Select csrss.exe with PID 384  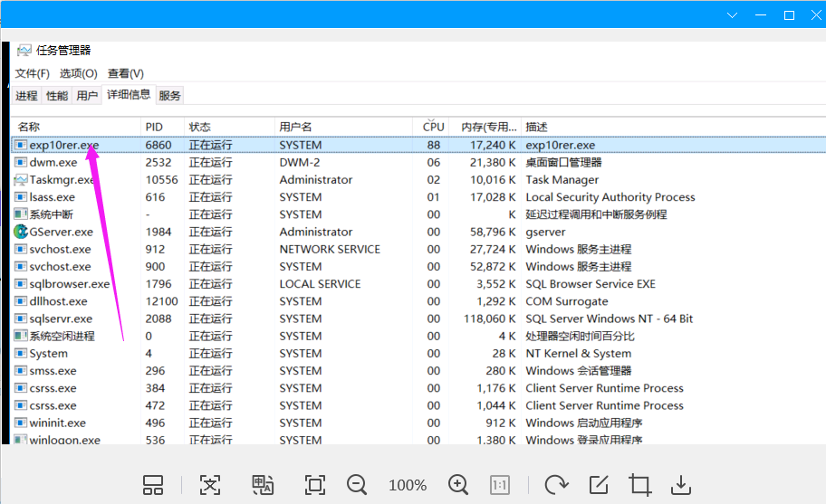[x=53, y=388]
